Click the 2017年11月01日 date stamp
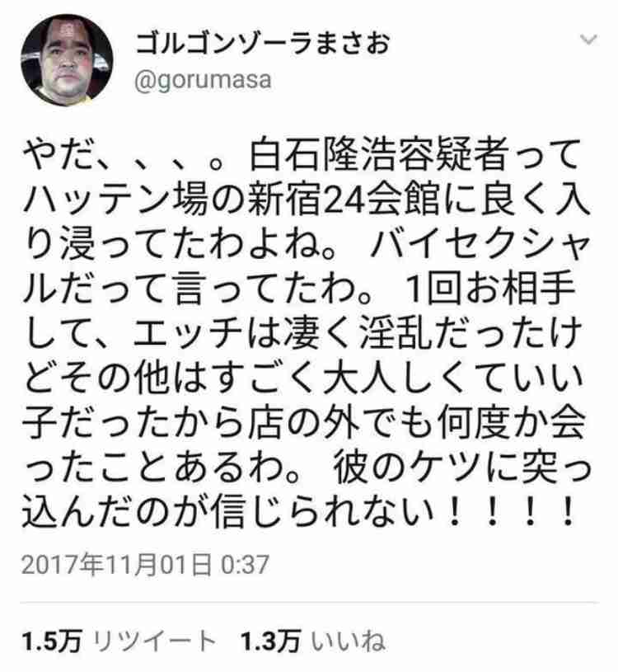This screenshot has height=672, width=618. tap(116, 565)
